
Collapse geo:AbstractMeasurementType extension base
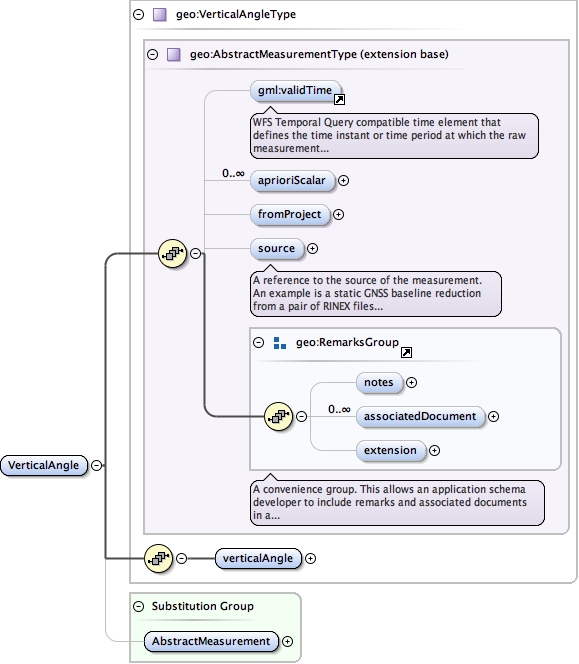point(152,54)
